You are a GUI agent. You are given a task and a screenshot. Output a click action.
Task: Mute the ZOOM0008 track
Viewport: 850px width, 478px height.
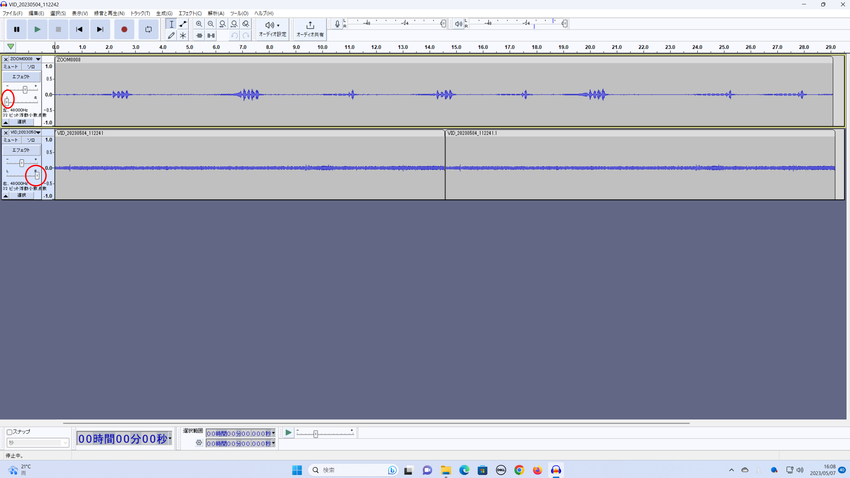pyautogui.click(x=11, y=67)
